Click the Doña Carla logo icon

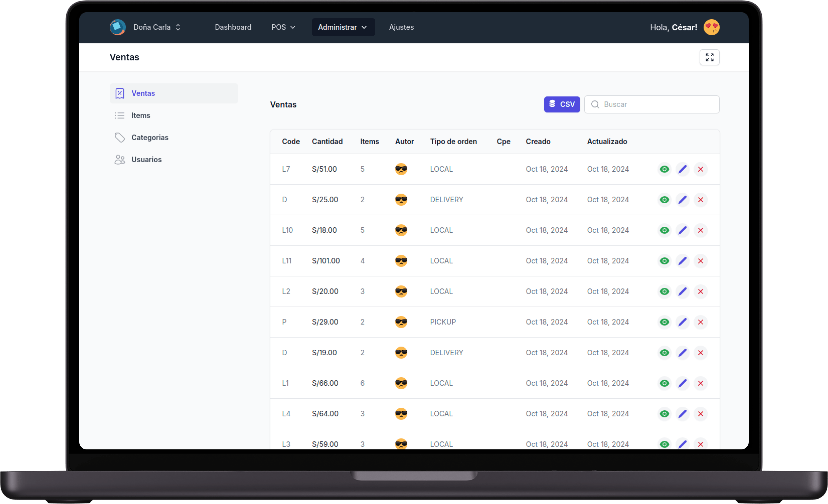tap(118, 27)
